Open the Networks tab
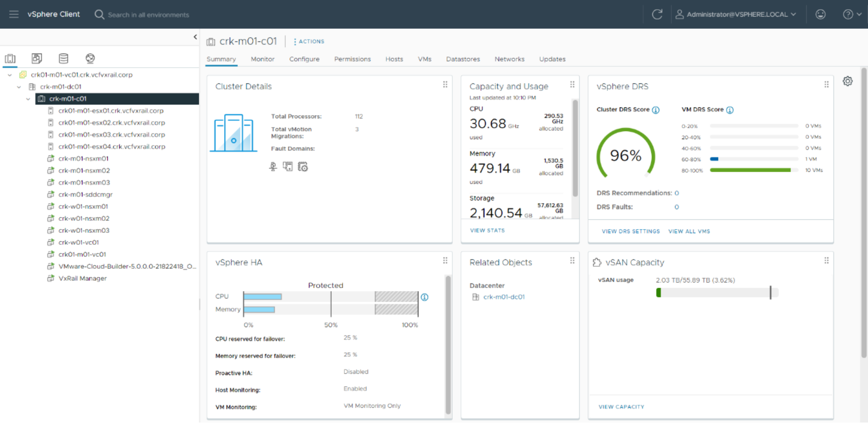Screen dimensions: 868x423 [x=509, y=59]
